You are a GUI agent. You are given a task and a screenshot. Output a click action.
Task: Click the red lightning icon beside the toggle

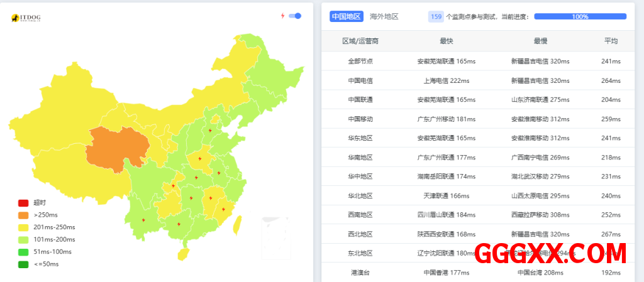tap(282, 16)
